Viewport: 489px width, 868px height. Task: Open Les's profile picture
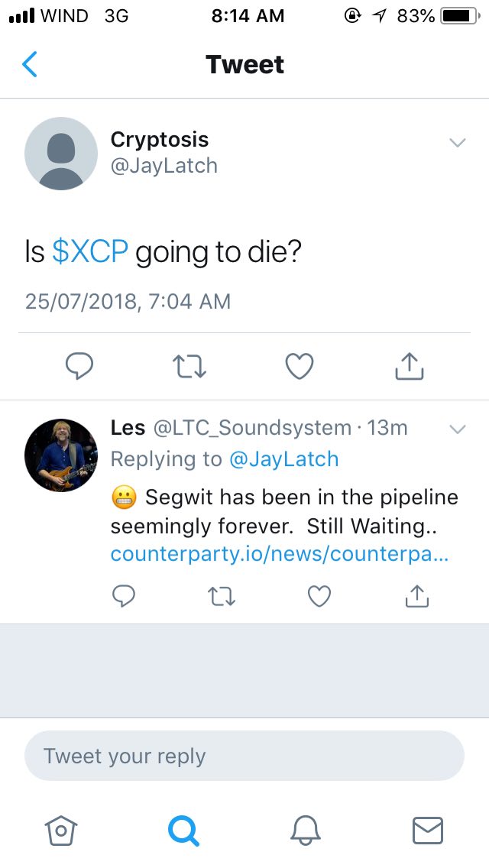click(61, 455)
